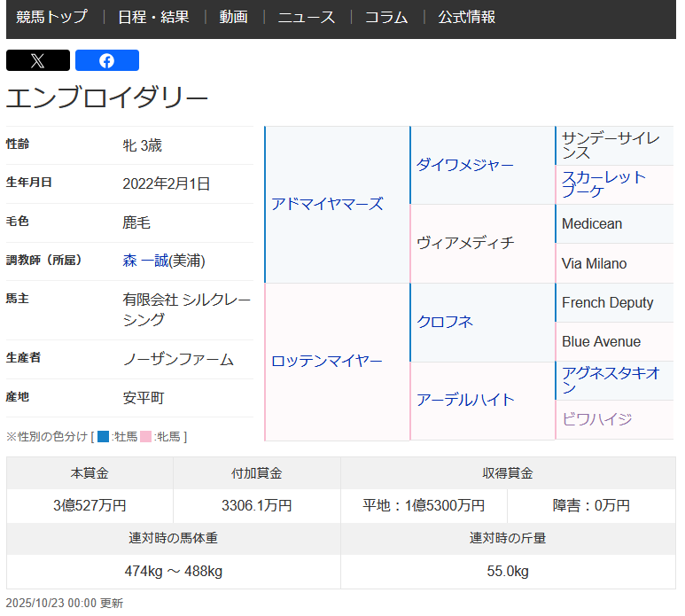Screen dimensions: 685x616
Task: Open the ニュース navigation item
Action: click(x=307, y=17)
